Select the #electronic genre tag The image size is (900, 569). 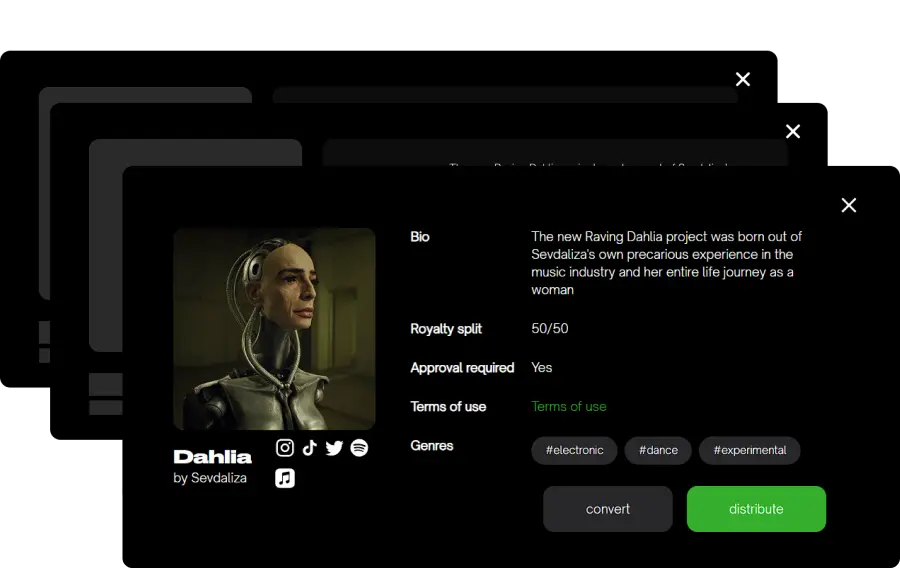click(574, 450)
